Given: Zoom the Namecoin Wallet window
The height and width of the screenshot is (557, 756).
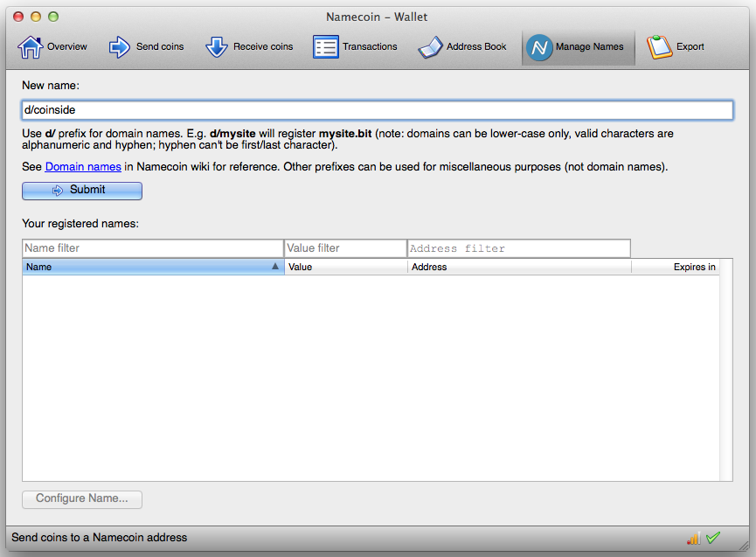Looking at the screenshot, I should tap(53, 17).
